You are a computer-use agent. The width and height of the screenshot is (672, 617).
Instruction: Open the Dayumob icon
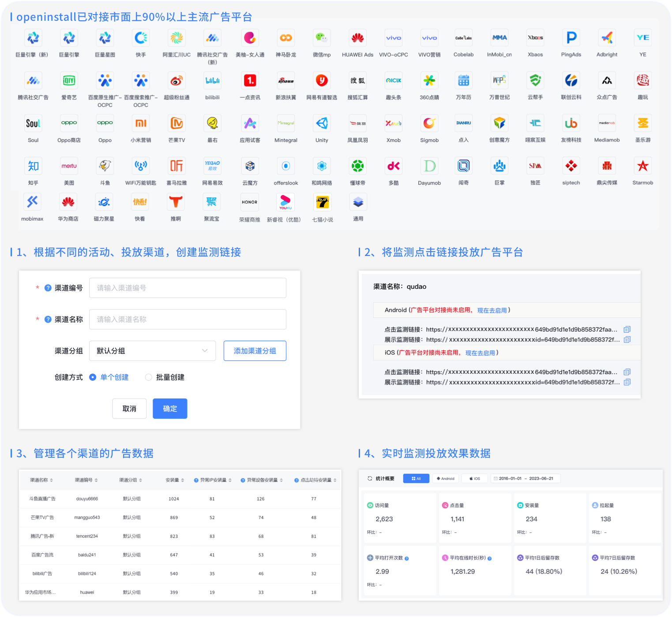429,166
